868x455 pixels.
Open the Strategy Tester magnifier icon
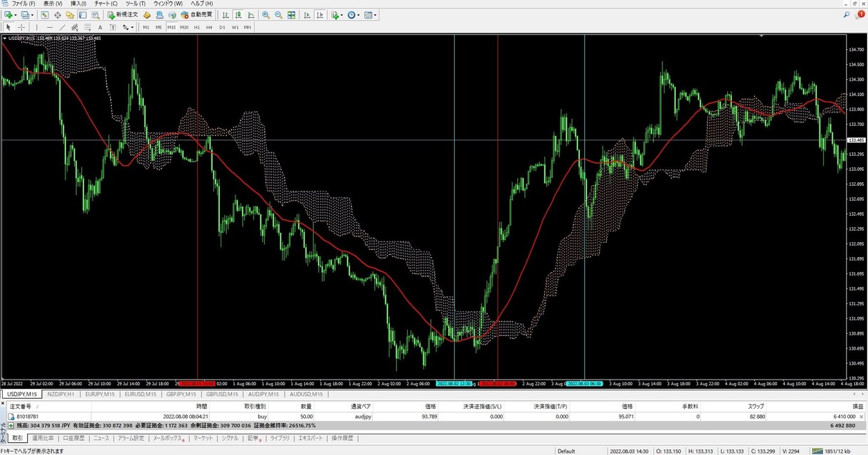[x=95, y=14]
